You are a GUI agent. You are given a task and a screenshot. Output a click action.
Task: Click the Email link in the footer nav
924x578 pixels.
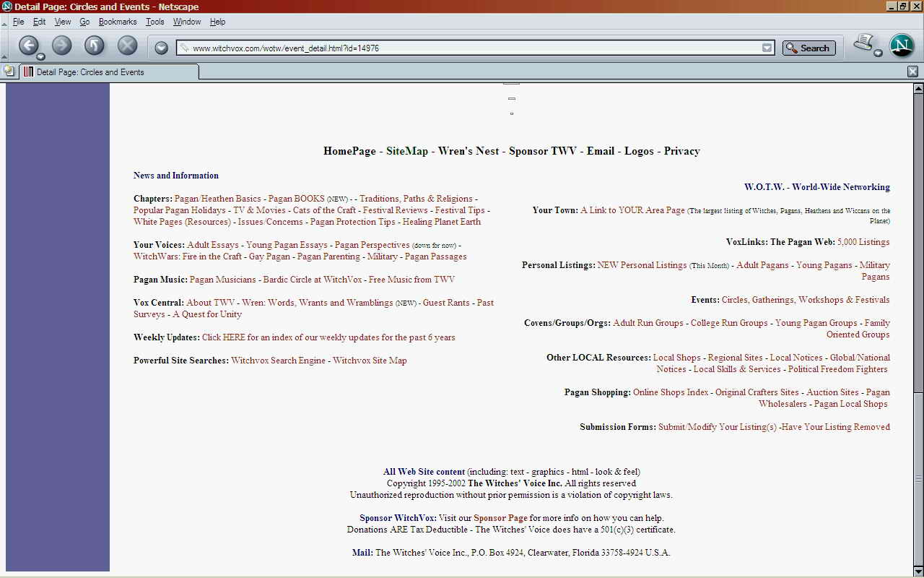[601, 151]
